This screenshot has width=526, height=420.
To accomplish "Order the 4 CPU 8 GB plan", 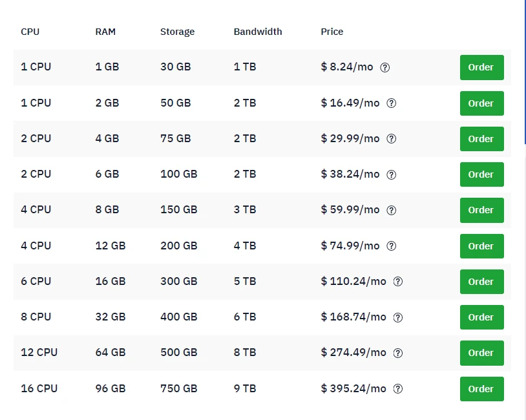I will click(481, 210).
